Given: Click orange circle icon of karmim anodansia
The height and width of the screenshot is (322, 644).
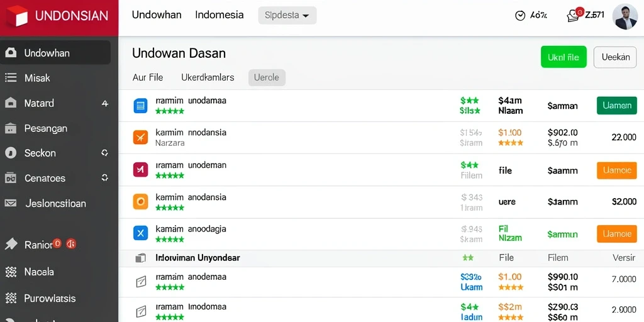Looking at the screenshot, I should click(140, 201).
